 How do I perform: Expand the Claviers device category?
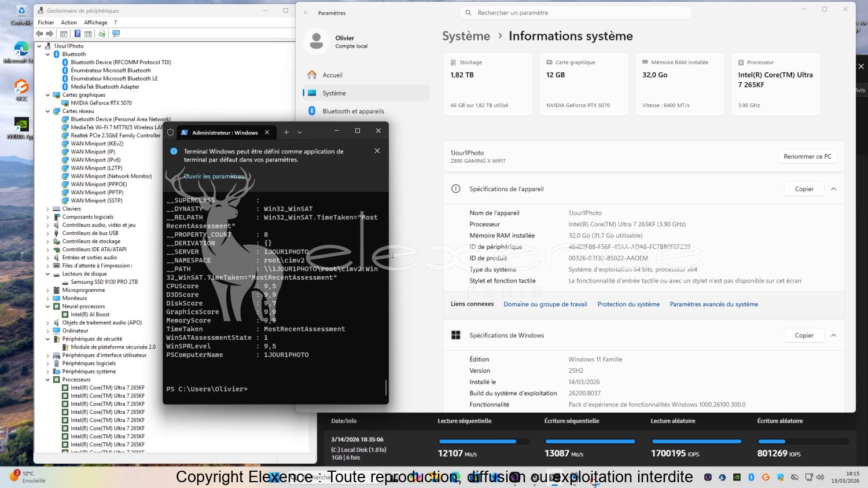point(48,209)
